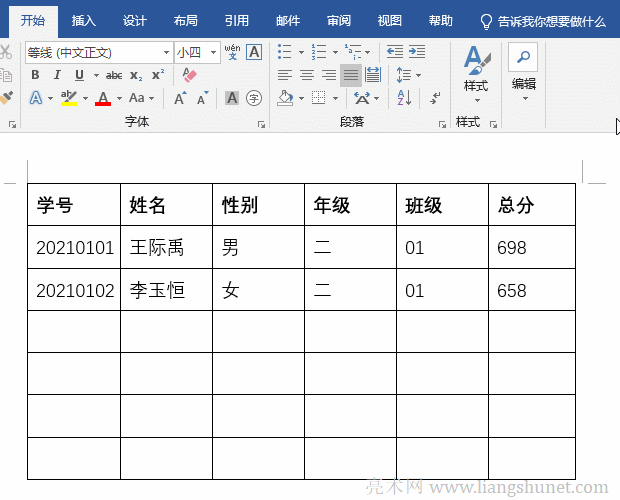Switch to the 开始 tab
Viewport: 620px width, 500px height.
[33, 21]
